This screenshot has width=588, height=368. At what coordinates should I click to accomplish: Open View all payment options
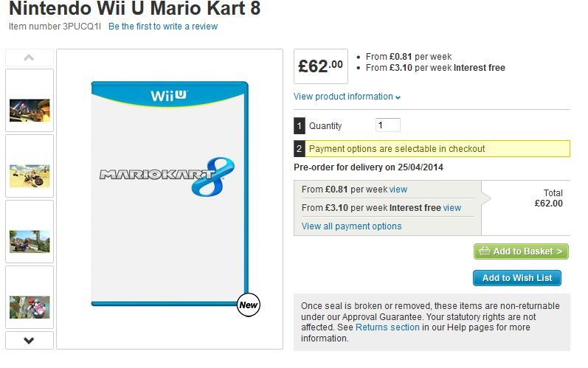[351, 226]
